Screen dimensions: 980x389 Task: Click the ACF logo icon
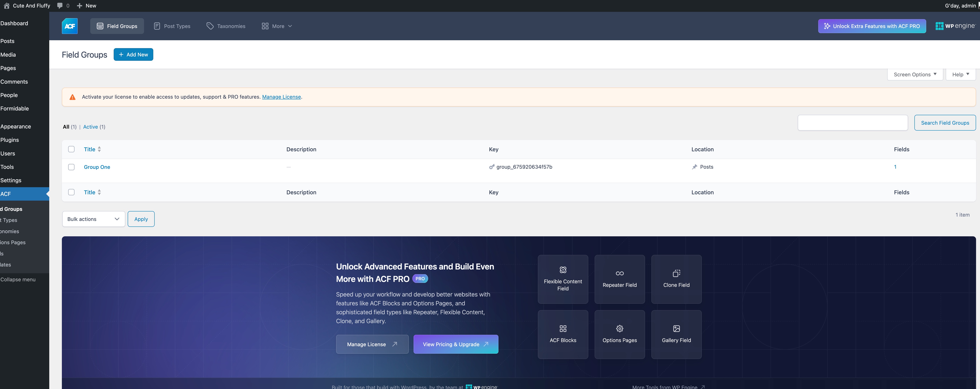(x=70, y=26)
